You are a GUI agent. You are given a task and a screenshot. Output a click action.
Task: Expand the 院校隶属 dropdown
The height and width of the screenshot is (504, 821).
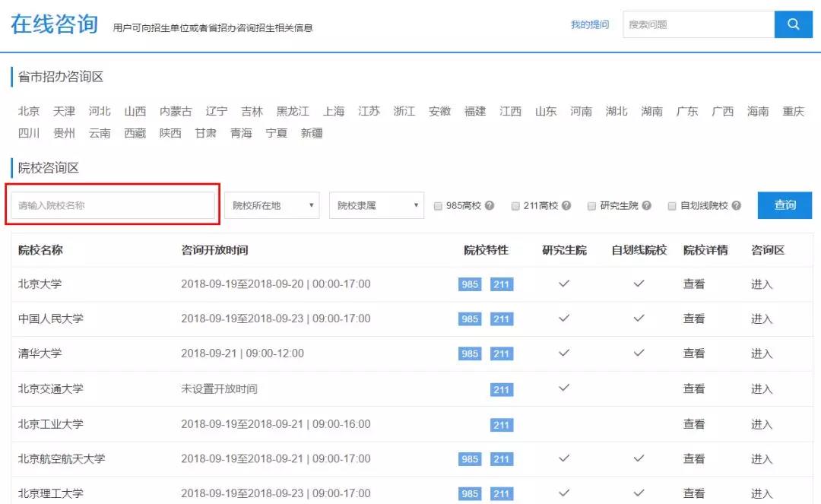(376, 205)
